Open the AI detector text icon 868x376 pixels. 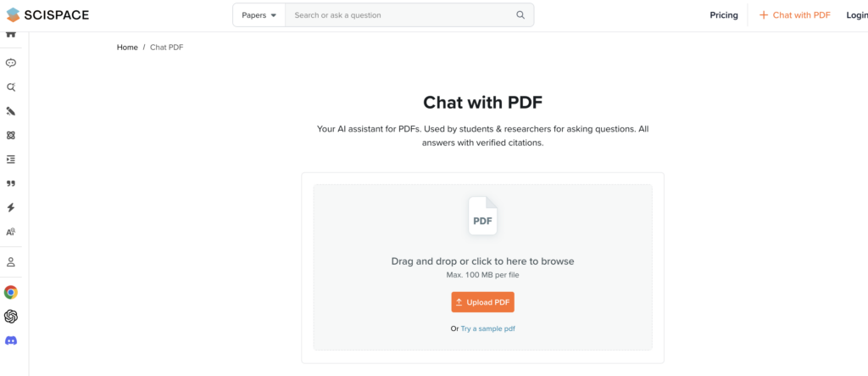(10, 232)
